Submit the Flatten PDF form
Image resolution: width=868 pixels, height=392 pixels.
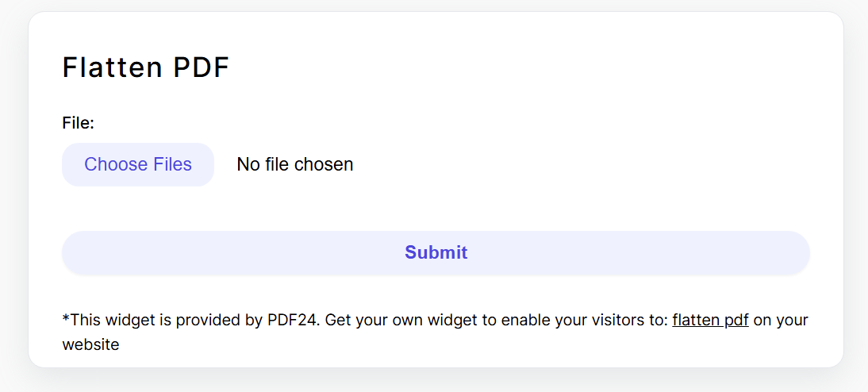(x=436, y=252)
